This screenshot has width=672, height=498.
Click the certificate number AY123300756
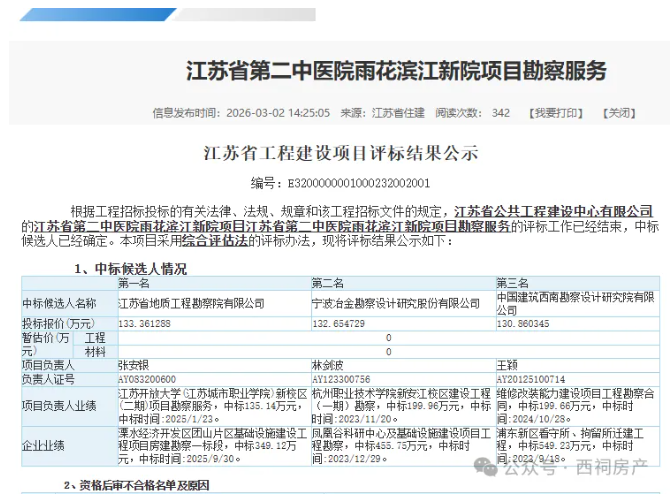coord(342,380)
